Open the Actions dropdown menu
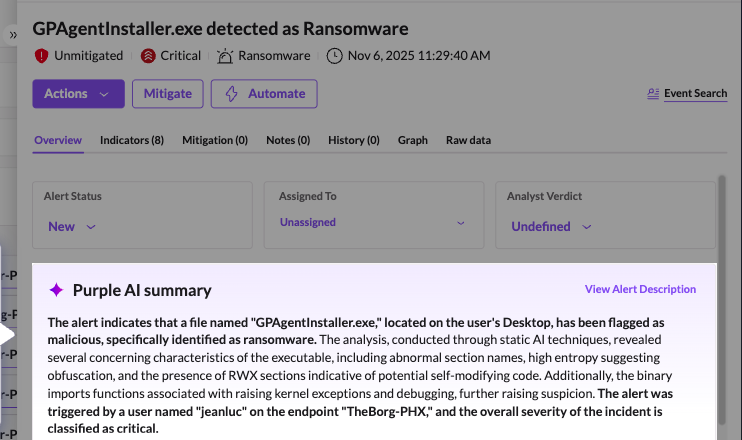The height and width of the screenshot is (440, 742). [x=78, y=94]
